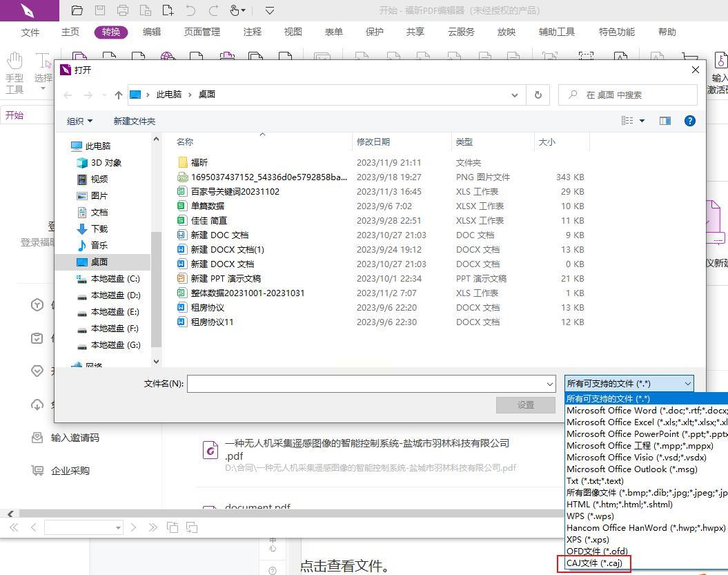Click the save disk icon in title bar
The image size is (728, 575).
click(x=100, y=10)
